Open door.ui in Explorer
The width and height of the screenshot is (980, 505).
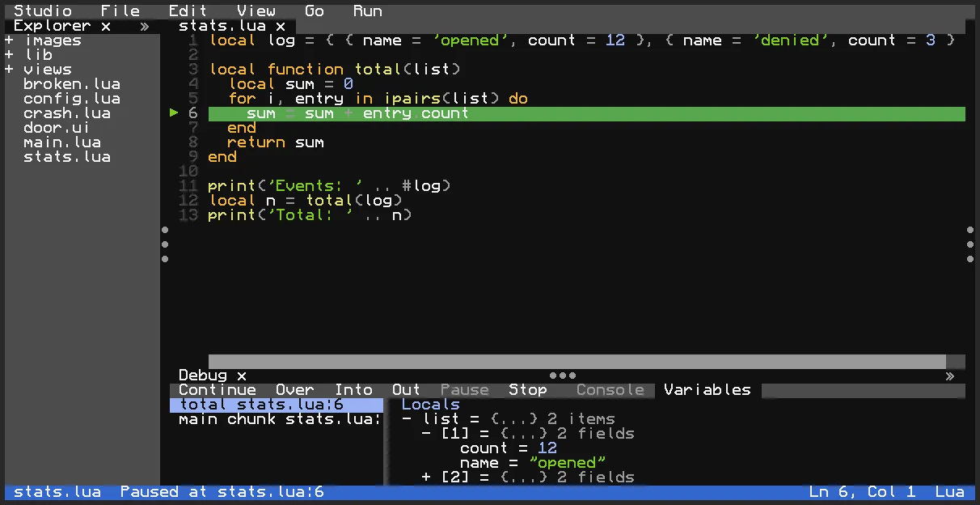point(57,128)
